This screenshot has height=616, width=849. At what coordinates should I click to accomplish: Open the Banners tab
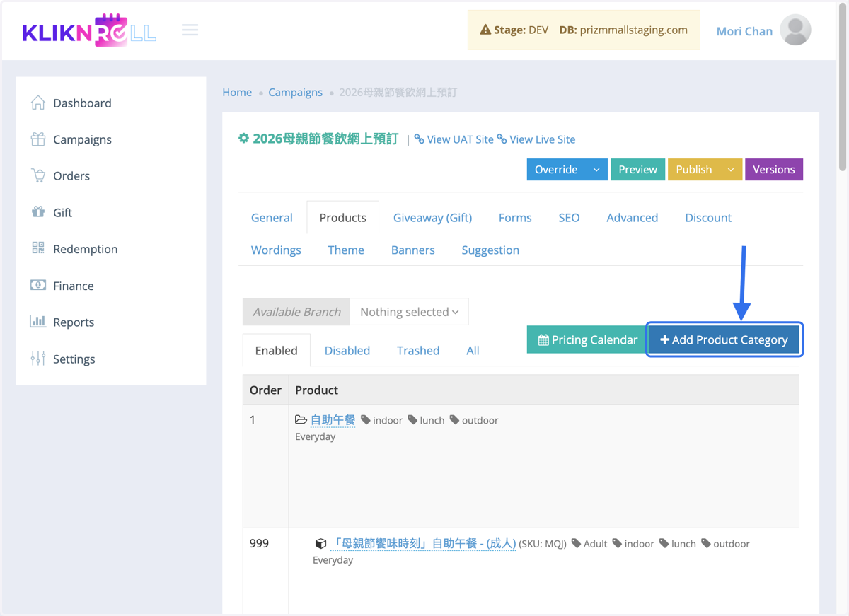pyautogui.click(x=412, y=250)
